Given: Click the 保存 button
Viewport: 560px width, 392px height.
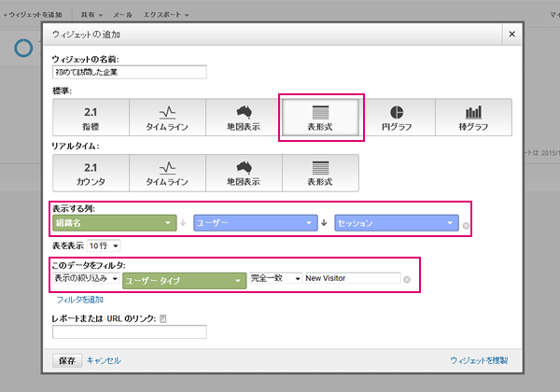Looking at the screenshot, I should tap(67, 359).
